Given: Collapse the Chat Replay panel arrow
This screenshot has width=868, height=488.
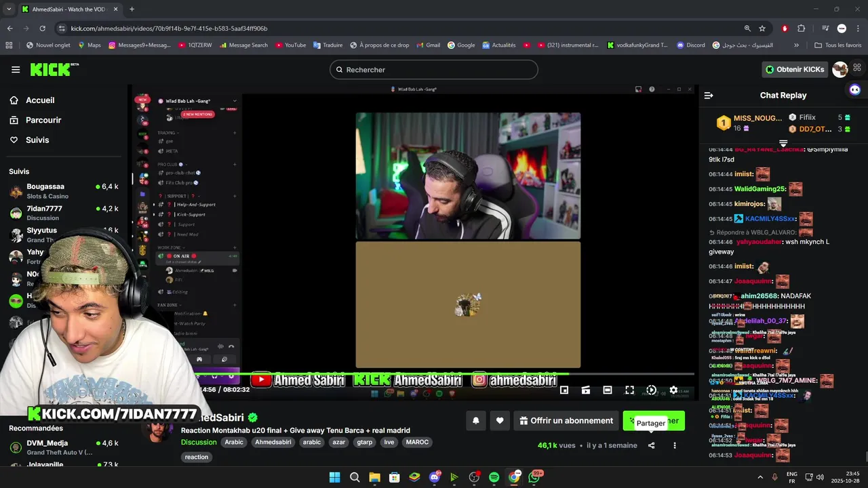Looking at the screenshot, I should pyautogui.click(x=709, y=96).
